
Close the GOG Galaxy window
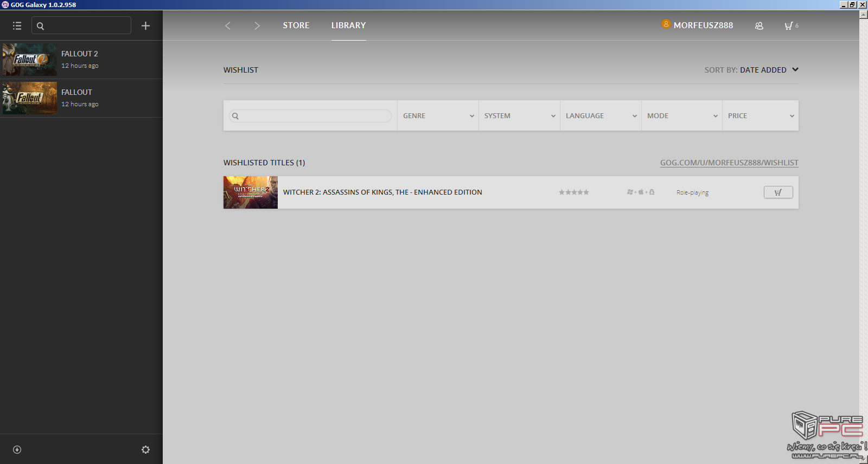point(863,4)
